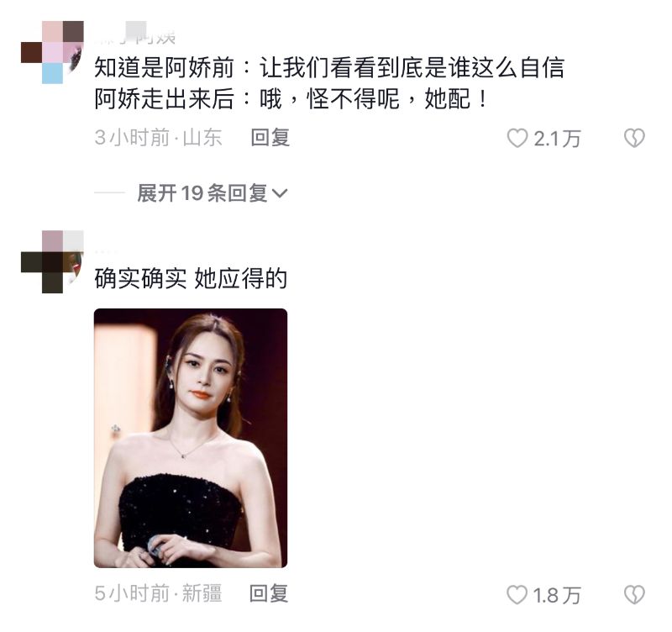Viewport: 672px width, 632px height.
Task: Dislike the first comment with the broken heart
Action: pyautogui.click(x=634, y=138)
